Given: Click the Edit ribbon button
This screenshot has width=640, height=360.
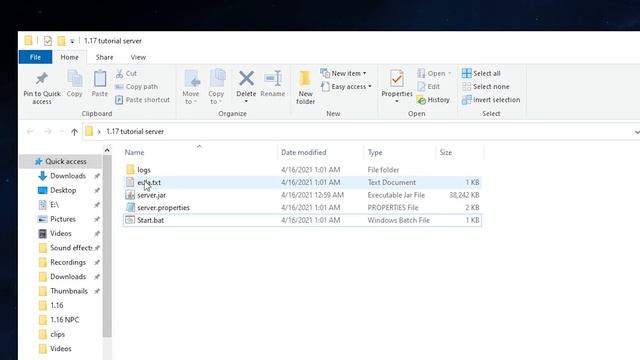Looking at the screenshot, I should (x=428, y=87).
